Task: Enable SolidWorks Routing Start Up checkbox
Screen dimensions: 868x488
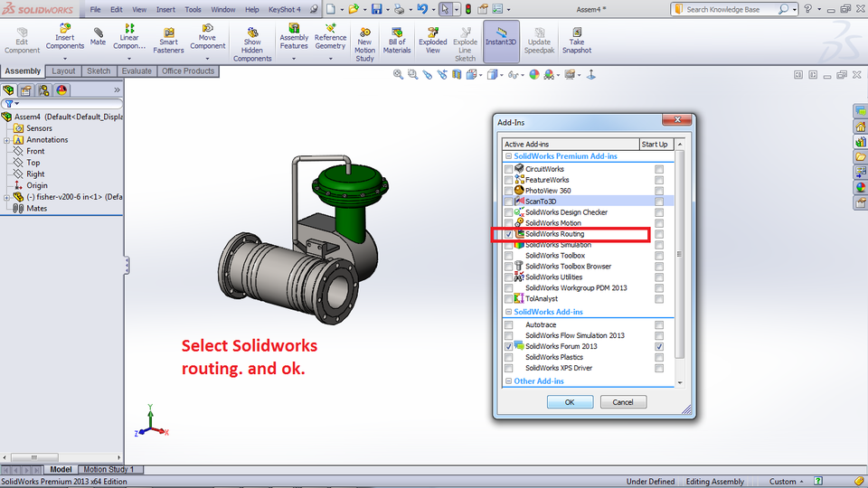Action: (659, 234)
